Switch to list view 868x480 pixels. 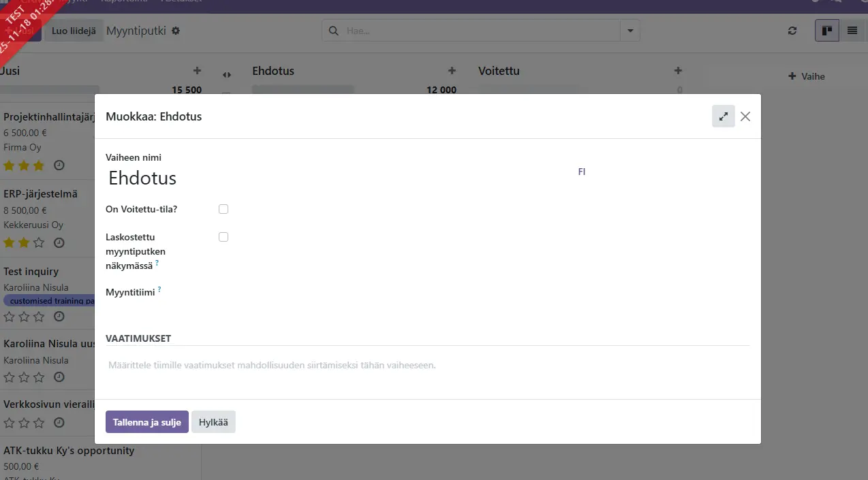852,31
